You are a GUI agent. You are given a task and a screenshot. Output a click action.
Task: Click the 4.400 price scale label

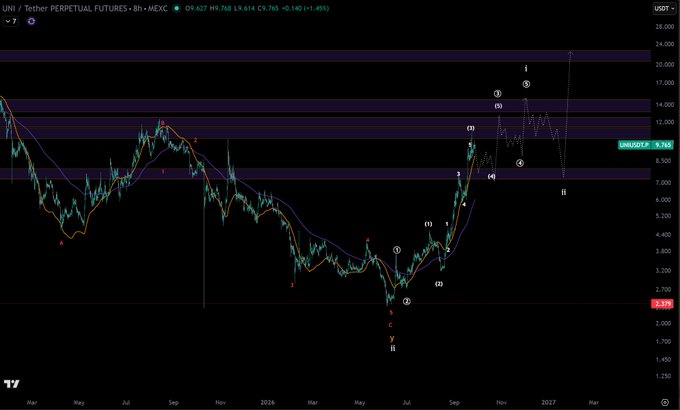(x=664, y=234)
